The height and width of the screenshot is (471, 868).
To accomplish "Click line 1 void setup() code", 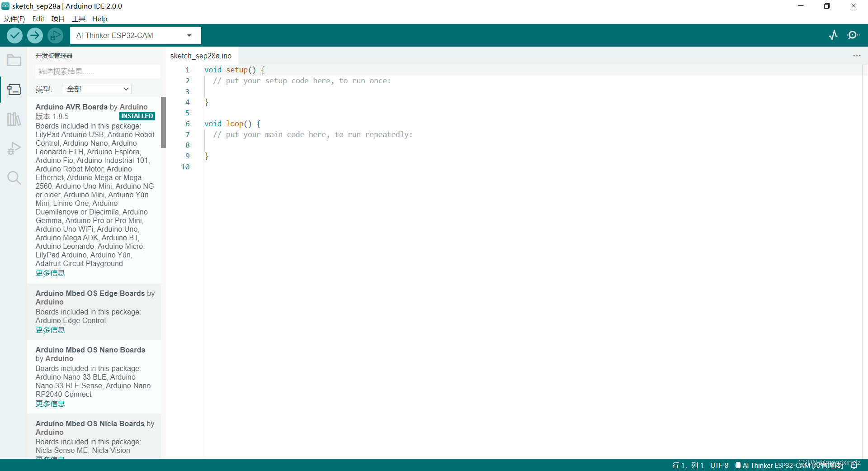I will tap(235, 70).
